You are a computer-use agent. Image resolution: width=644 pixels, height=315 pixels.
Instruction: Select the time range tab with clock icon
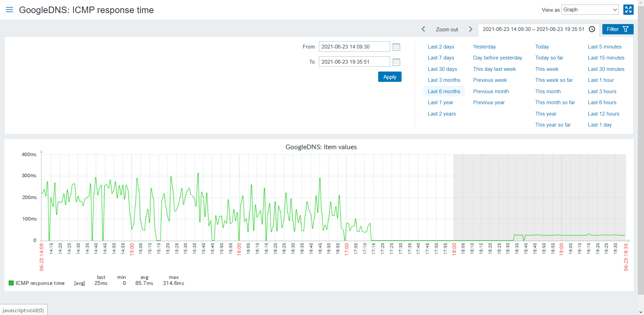pos(539,29)
